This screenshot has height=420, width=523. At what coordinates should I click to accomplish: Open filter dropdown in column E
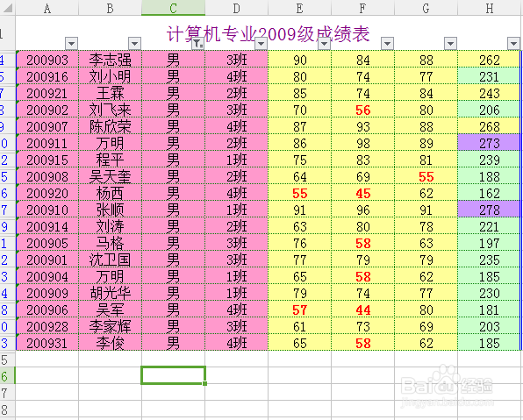click(324, 43)
